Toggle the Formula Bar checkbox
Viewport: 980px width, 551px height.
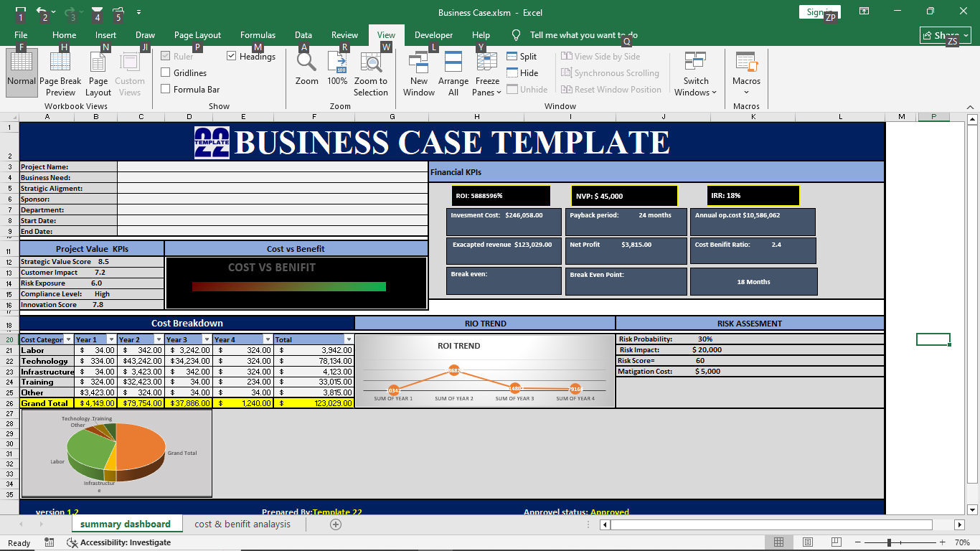coord(166,89)
